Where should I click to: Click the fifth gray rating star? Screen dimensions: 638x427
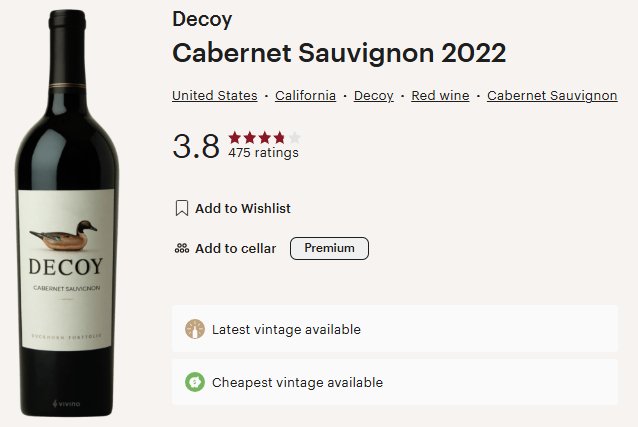pyautogui.click(x=294, y=137)
